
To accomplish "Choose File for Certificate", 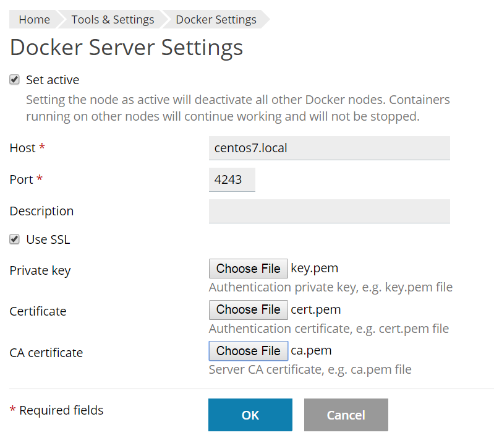I will tap(249, 309).
